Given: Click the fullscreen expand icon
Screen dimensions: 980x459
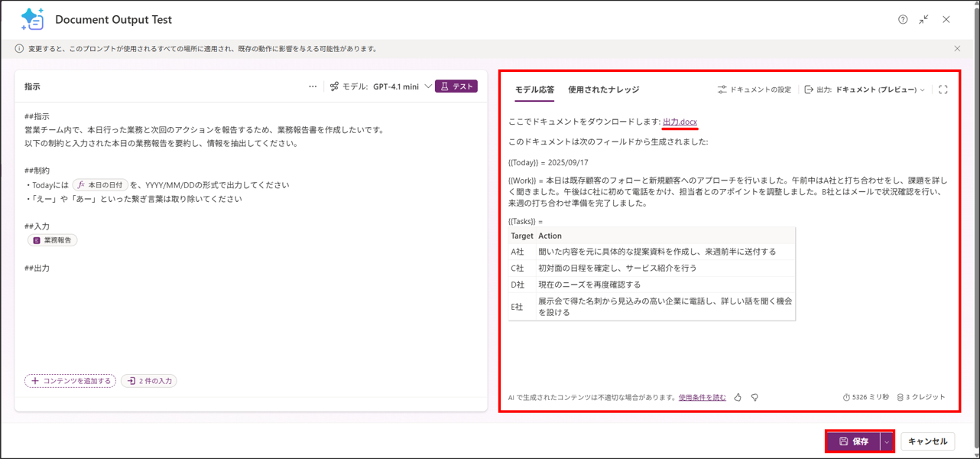Looking at the screenshot, I should click(943, 90).
